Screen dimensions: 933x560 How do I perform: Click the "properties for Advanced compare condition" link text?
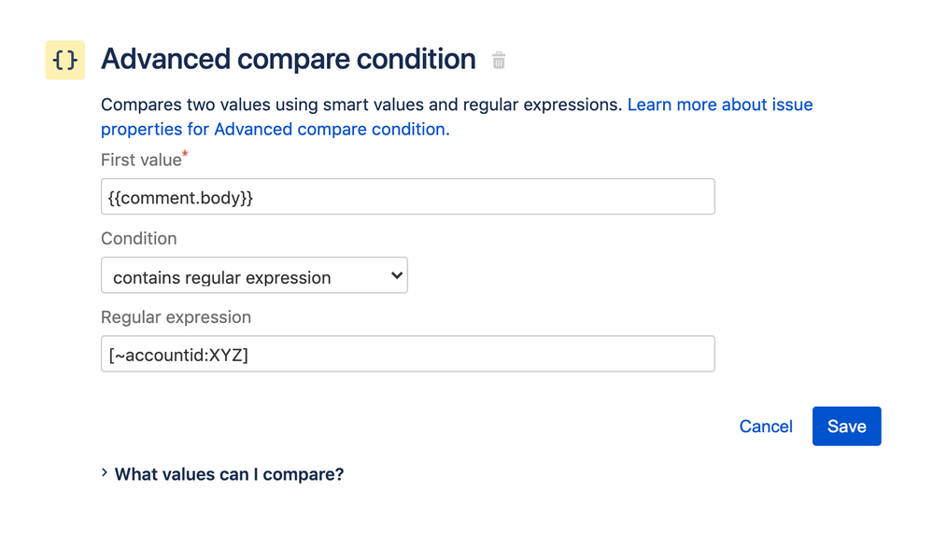point(275,129)
